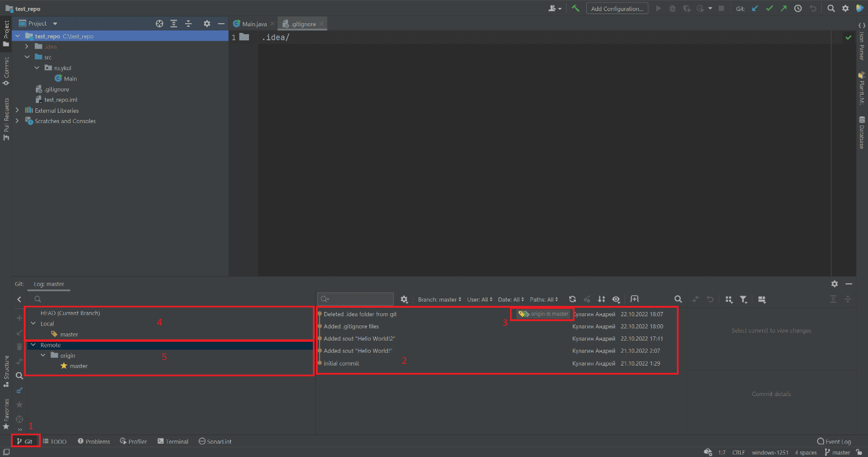Open Search Everywhere magnifier in main toolbar
Image resolution: width=868 pixels, height=457 pixels.
831,9
